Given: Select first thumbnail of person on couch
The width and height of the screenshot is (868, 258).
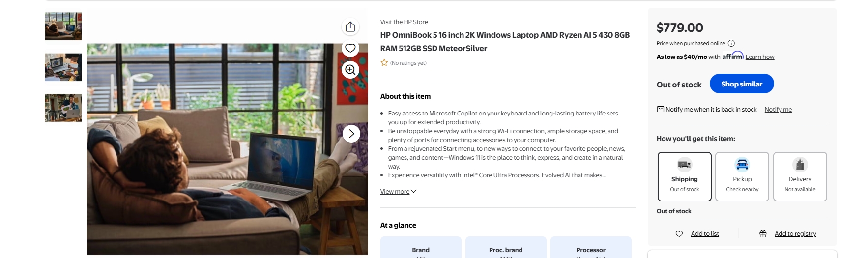Looking at the screenshot, I should click(63, 27).
